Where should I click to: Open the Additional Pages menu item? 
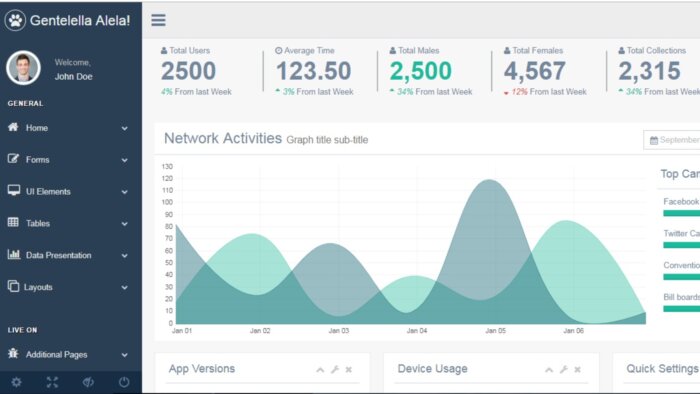click(71, 355)
